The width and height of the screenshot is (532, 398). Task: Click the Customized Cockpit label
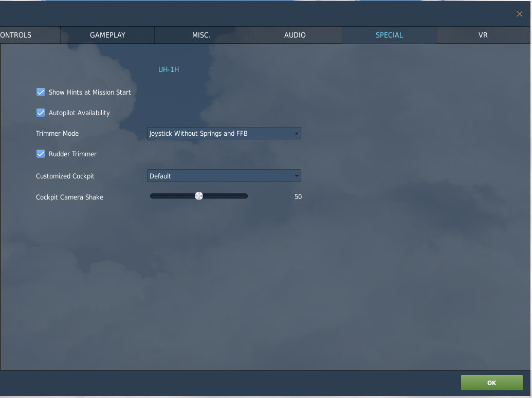coord(65,176)
